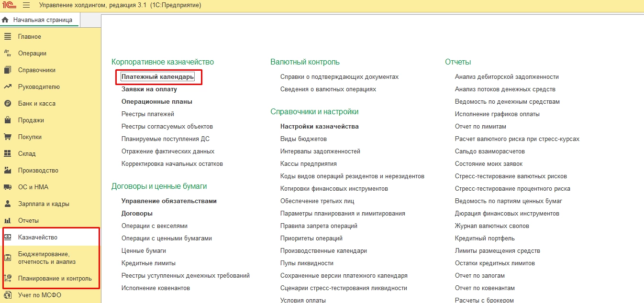Open Отчет по залогам

pos(480,276)
